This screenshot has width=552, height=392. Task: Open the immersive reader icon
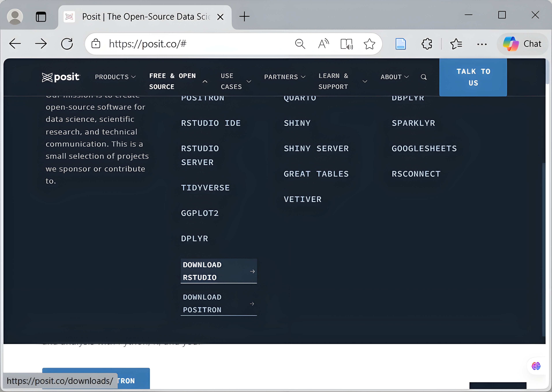(x=347, y=44)
